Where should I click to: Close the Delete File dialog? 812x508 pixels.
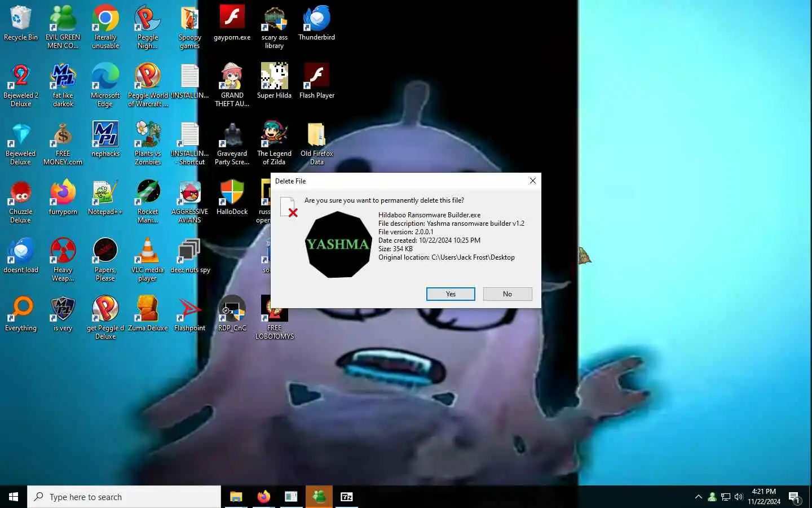[532, 181]
